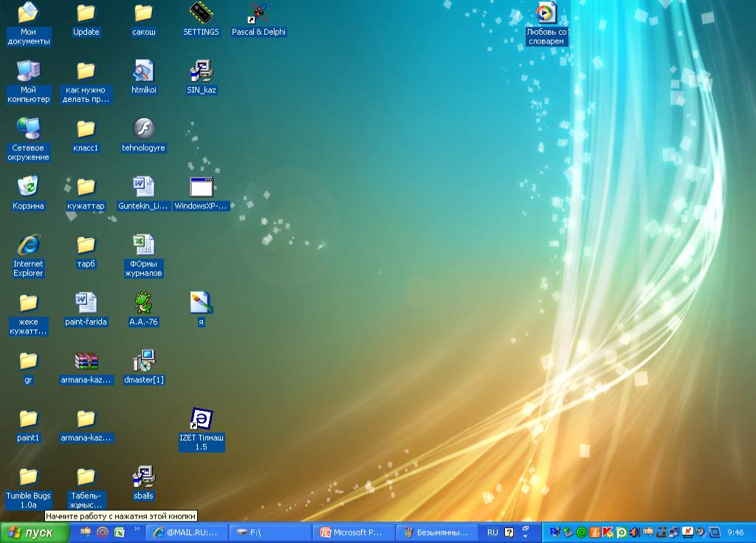Select the Любовь со словарем media file
This screenshot has width=756, height=543.
(x=546, y=13)
